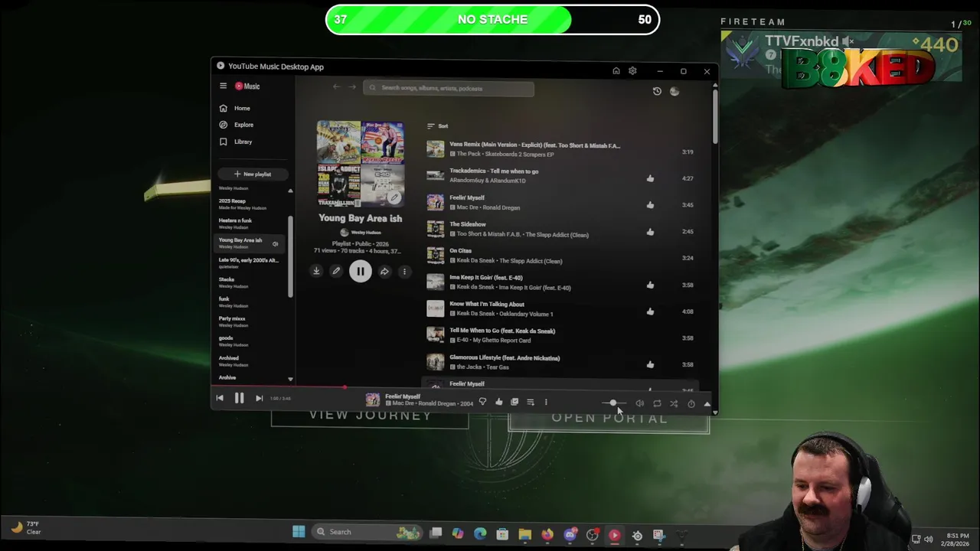Image resolution: width=980 pixels, height=551 pixels.
Task: Play On Citas track
Action: click(x=435, y=255)
